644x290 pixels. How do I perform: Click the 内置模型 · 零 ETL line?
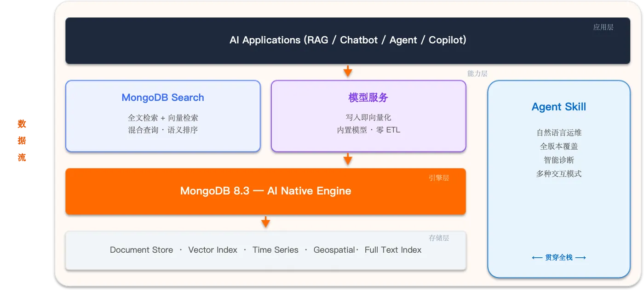[368, 130]
